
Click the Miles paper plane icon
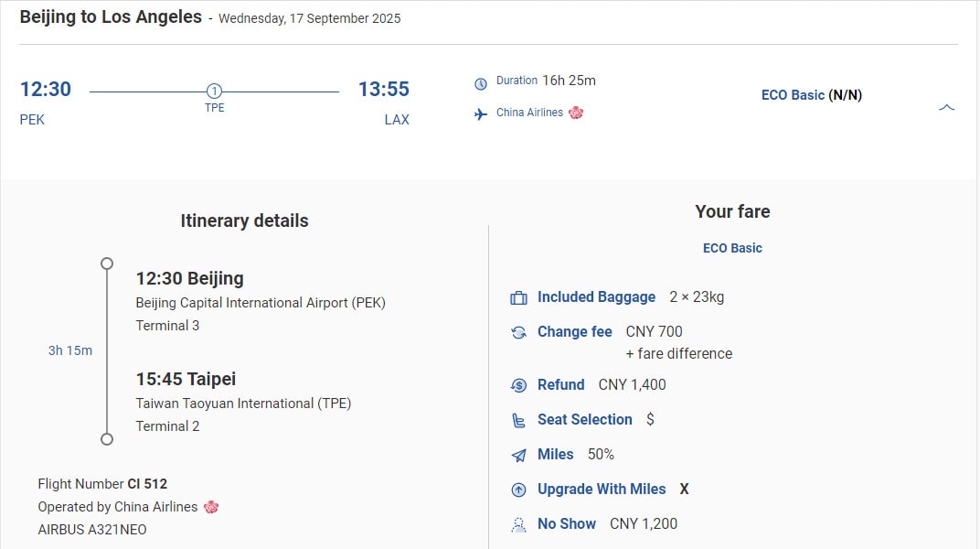519,455
